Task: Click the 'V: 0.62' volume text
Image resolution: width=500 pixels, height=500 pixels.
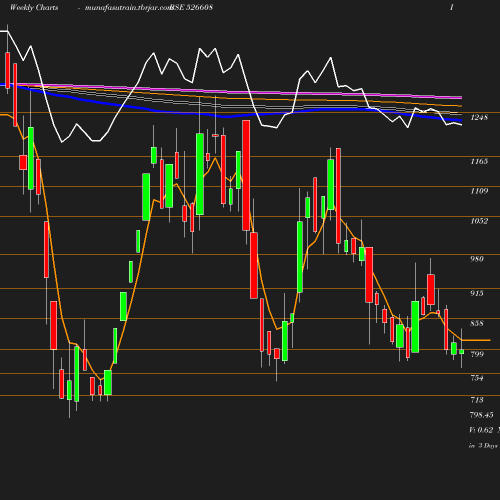Action: [x=481, y=430]
